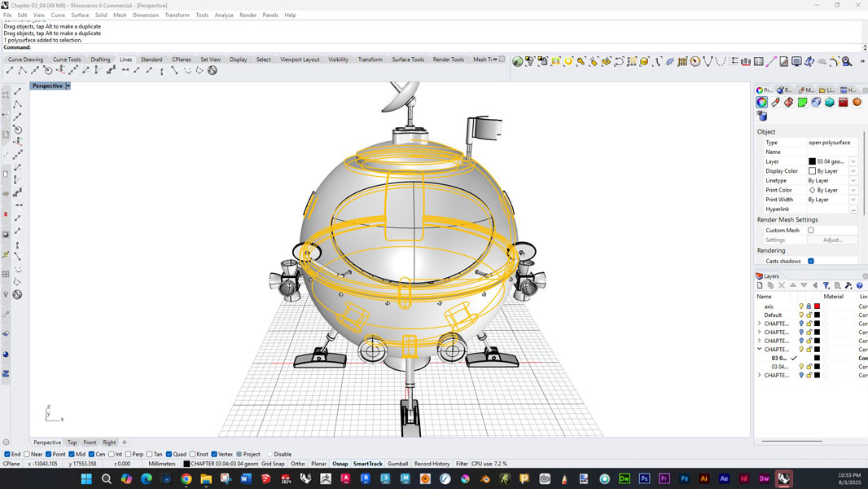Toggle Gumball in the status bar
Viewport: 868px width, 489px height.
[x=398, y=465]
